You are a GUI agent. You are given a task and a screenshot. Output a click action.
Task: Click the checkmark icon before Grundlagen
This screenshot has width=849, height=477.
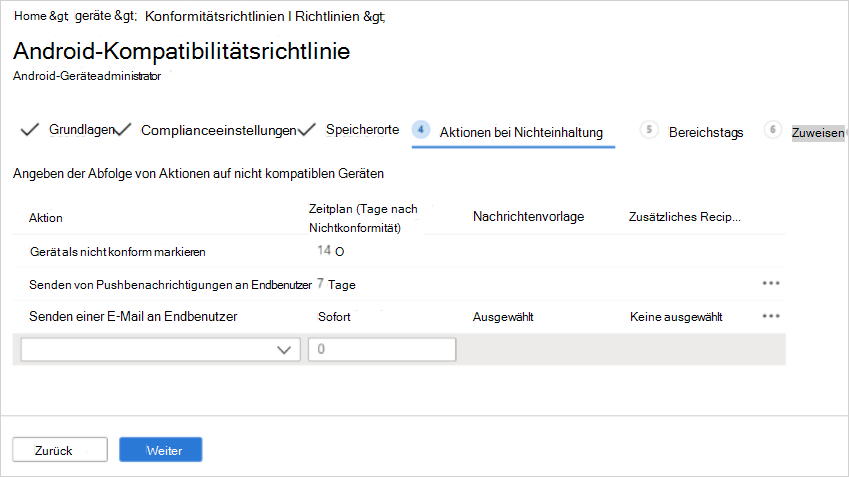[x=29, y=130]
